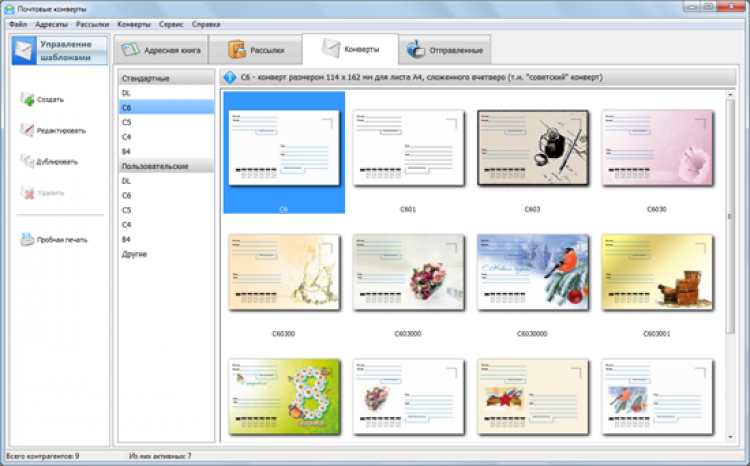
Task: Select the small bouquet stamp envelope template
Action: (x=408, y=397)
